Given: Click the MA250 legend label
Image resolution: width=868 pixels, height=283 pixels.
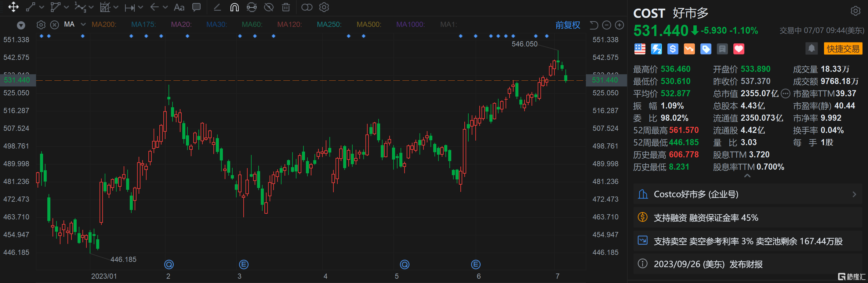Looking at the screenshot, I should pos(329,24).
